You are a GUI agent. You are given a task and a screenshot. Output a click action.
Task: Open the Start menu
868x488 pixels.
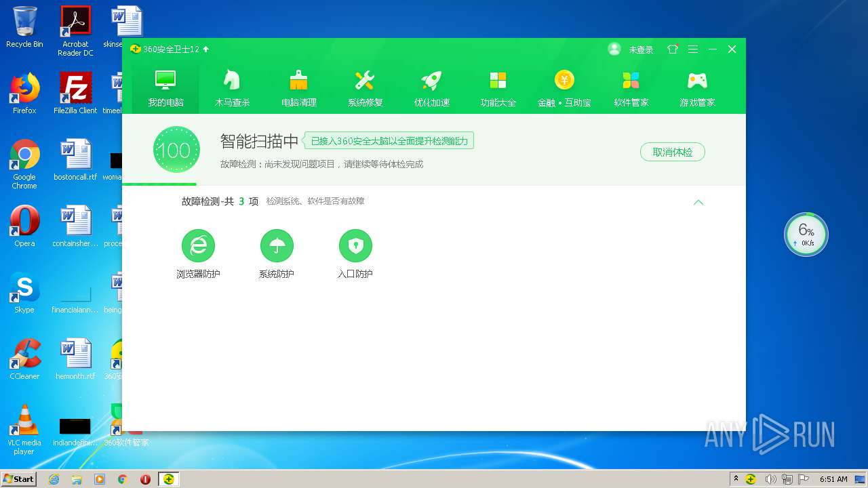pos(19,479)
